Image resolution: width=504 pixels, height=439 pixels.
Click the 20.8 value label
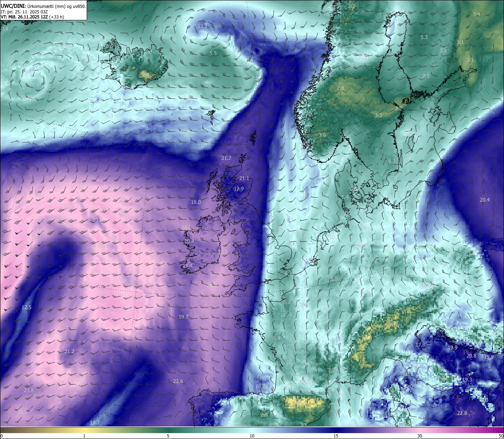[471, 356]
